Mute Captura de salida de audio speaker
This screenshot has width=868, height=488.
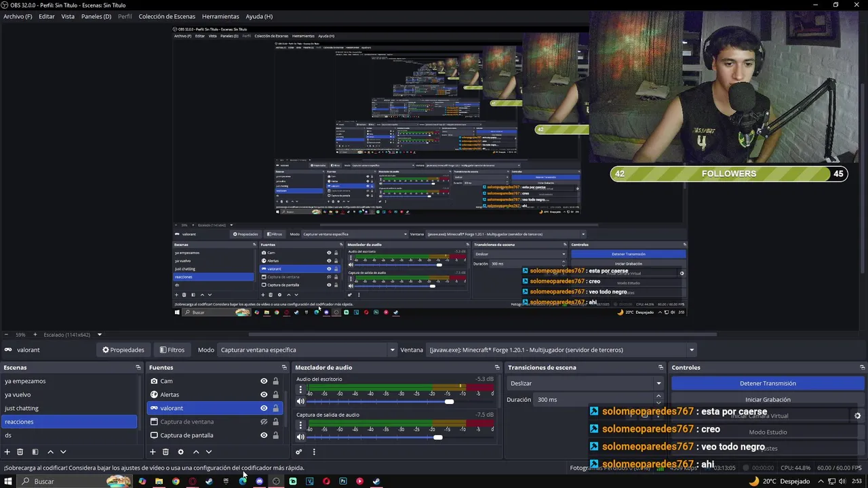[300, 437]
